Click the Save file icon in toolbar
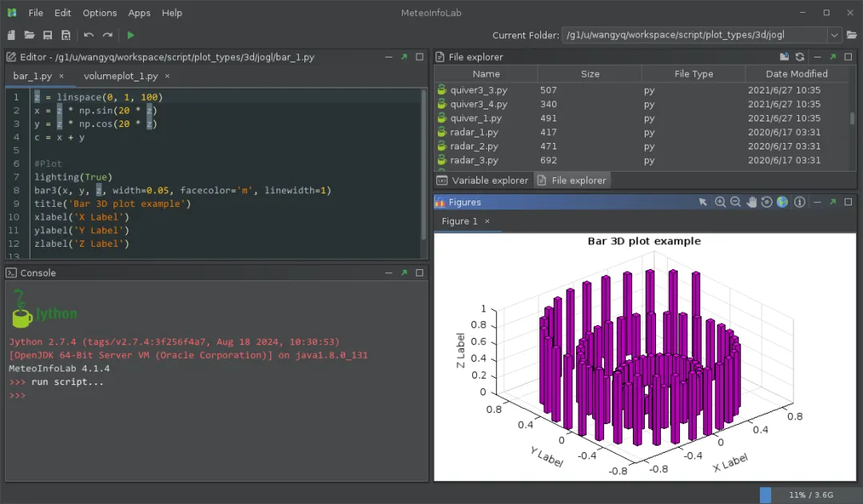This screenshot has height=504, width=863. click(x=48, y=35)
